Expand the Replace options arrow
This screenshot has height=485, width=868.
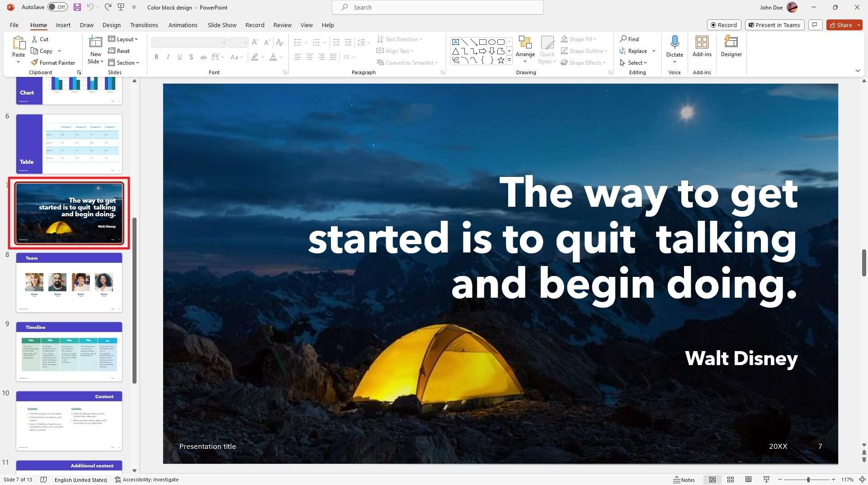(654, 51)
